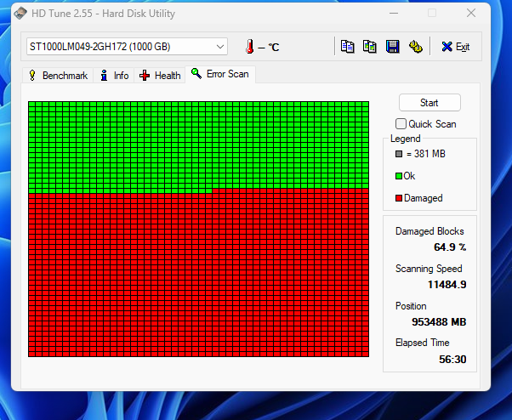Select the Error Scan tab

(x=220, y=74)
